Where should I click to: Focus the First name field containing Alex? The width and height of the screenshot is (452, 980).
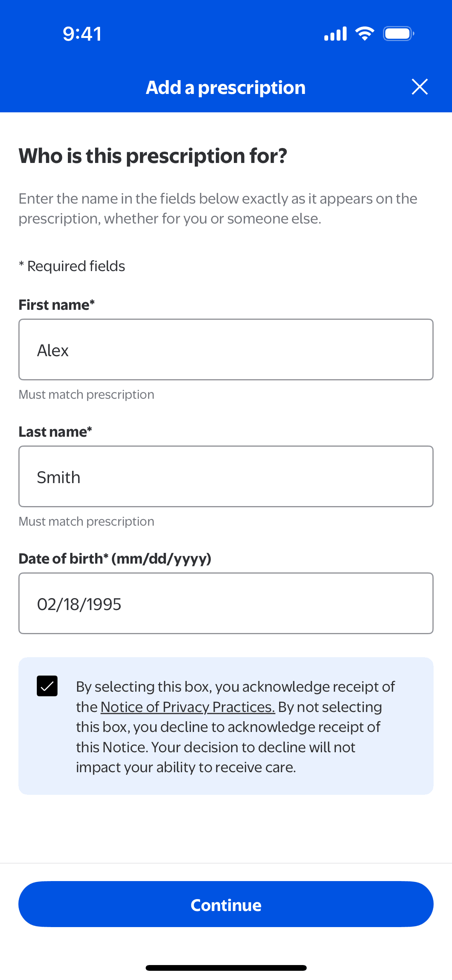click(x=226, y=350)
